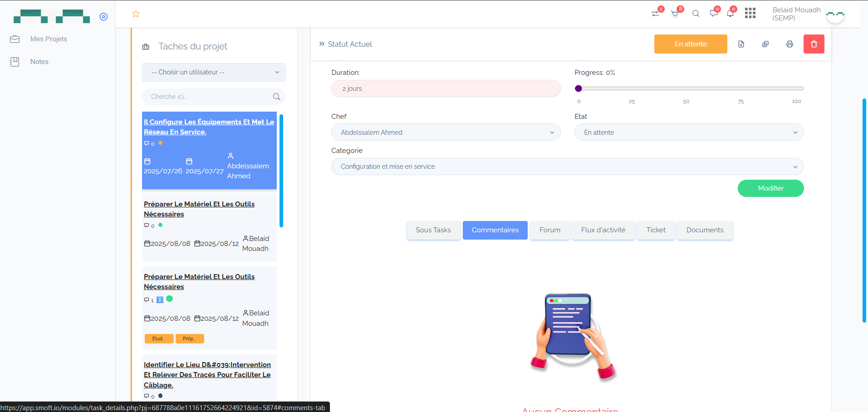Open the shopping cart icon

[x=675, y=14]
